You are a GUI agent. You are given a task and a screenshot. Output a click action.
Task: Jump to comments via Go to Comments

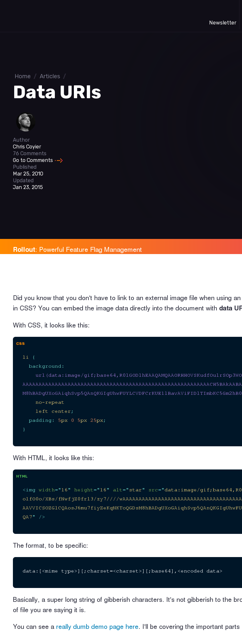click(33, 160)
